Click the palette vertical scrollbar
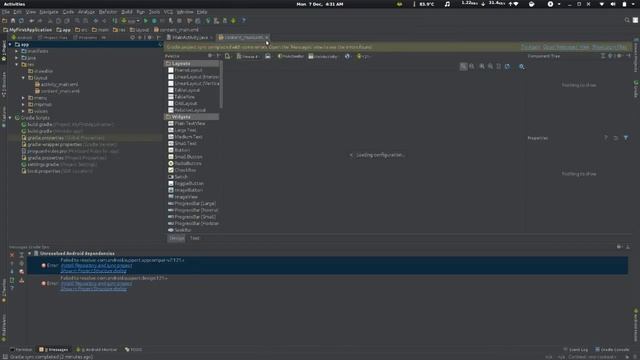The height and width of the screenshot is (360, 640). pos(221,84)
